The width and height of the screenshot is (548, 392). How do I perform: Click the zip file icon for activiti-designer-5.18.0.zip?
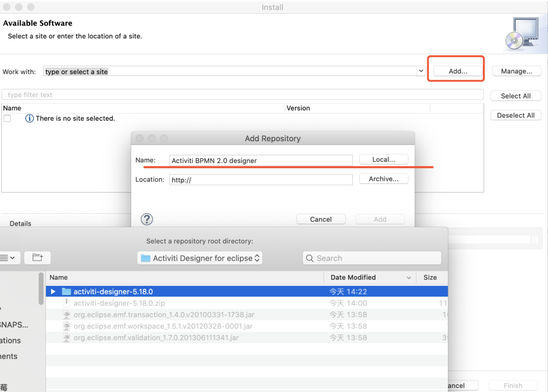[x=67, y=303]
